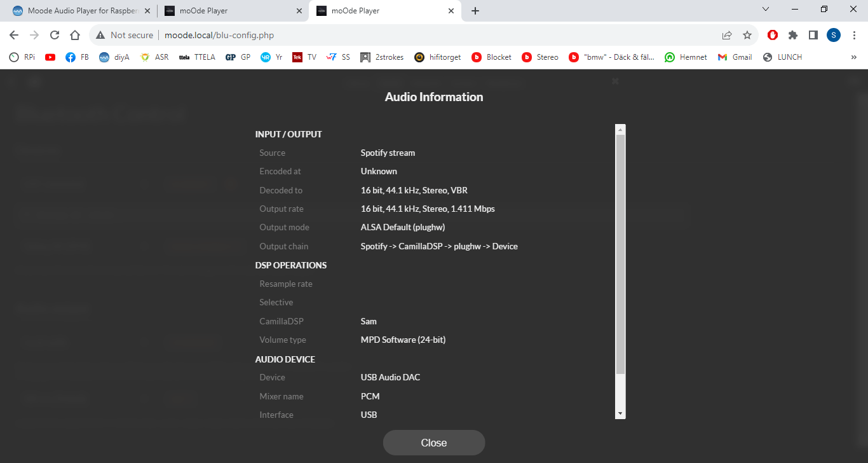868x463 pixels.
Task: Open the hifitorget bookmark
Action: [438, 57]
